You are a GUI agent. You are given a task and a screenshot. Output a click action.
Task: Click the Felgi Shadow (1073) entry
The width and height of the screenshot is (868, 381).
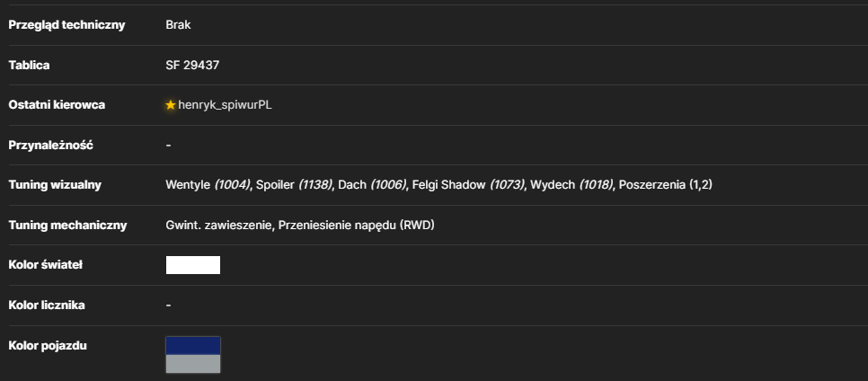[x=468, y=185]
